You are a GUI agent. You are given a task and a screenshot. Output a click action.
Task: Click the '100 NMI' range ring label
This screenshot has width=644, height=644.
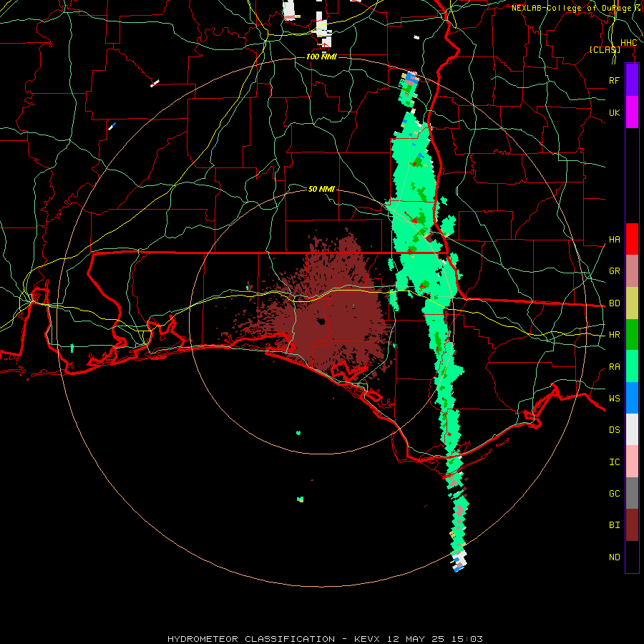321,57
